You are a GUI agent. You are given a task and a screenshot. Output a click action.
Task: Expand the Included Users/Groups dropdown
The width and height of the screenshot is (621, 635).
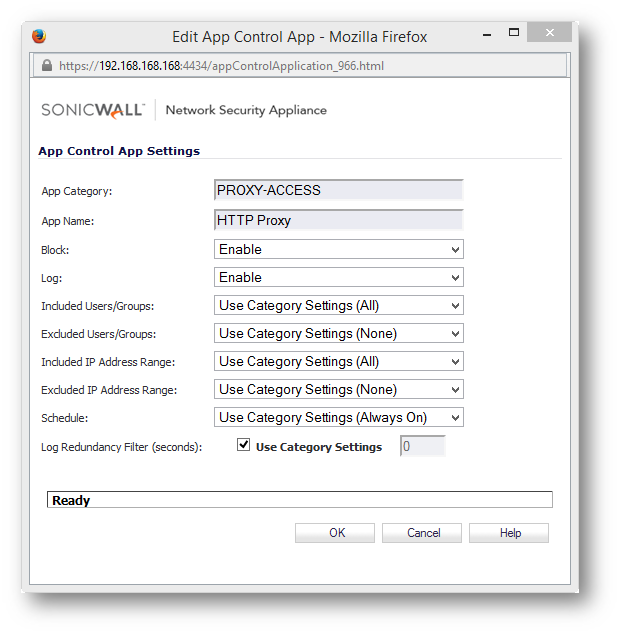(339, 305)
